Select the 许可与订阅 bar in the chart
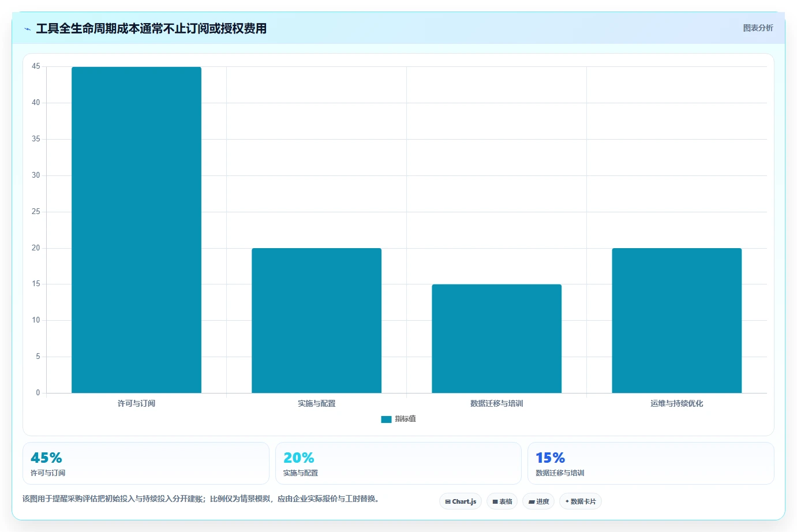797x532 pixels. (136, 230)
